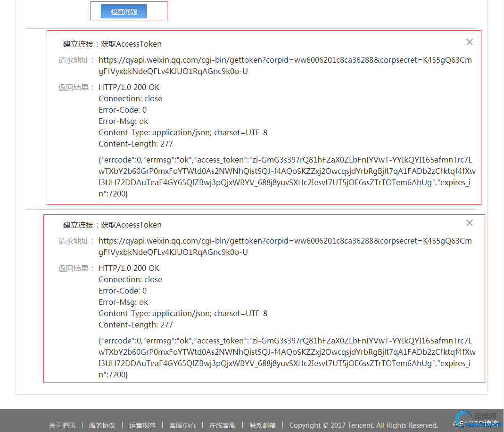Click Content-Length: 277 in the first panel
Viewport: 504px width, 432px height.
(x=136, y=144)
